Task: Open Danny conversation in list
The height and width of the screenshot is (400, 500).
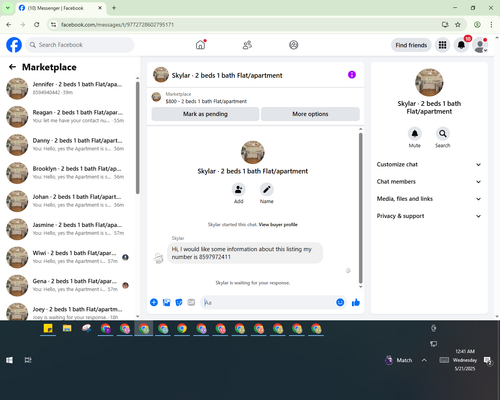Action: coord(68,145)
